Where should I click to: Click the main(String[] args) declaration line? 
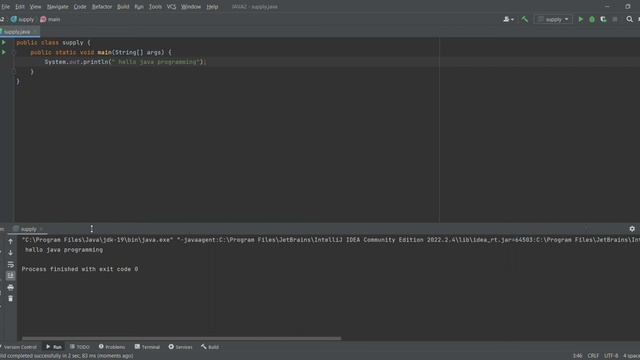click(x=101, y=52)
